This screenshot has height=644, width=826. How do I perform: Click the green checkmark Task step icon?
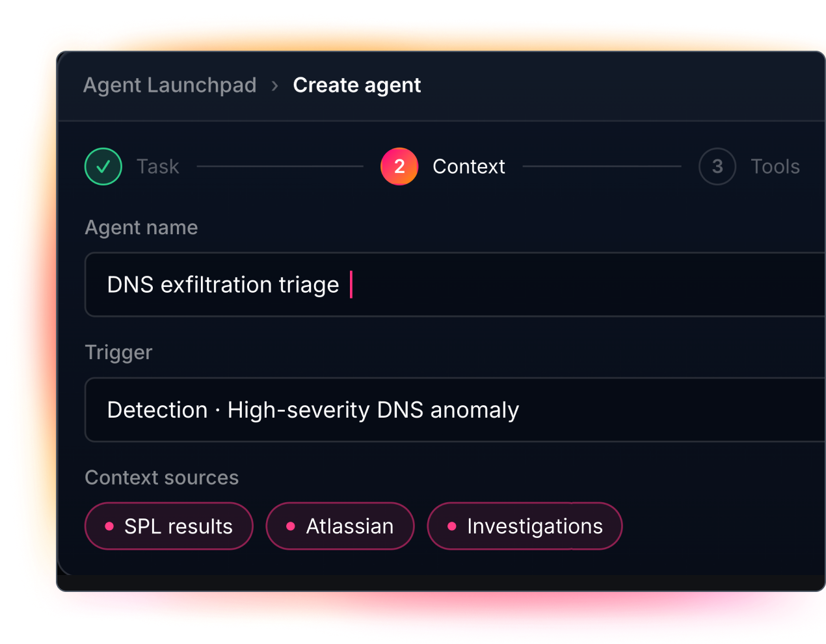[x=103, y=167]
